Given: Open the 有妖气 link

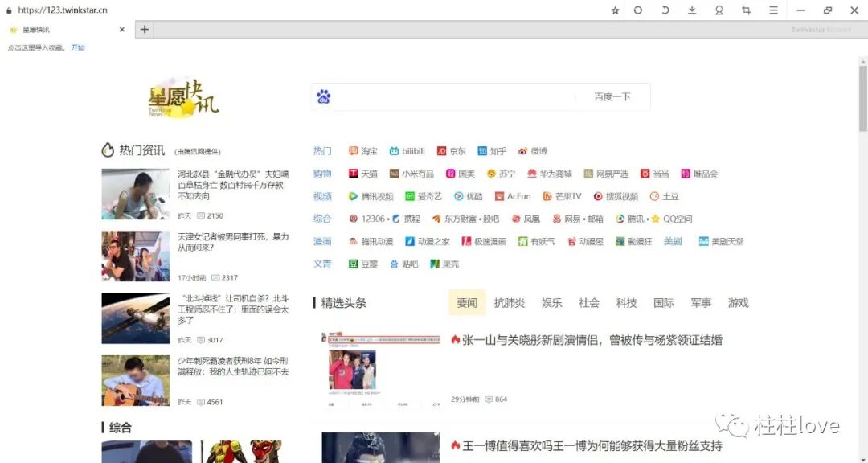Looking at the screenshot, I should (536, 242).
